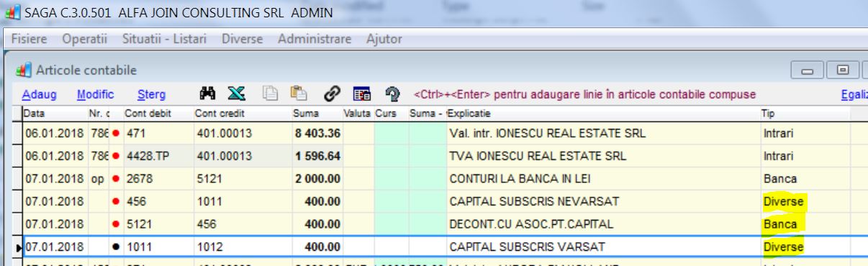
Task: Click the Modific link
Action: click(95, 94)
